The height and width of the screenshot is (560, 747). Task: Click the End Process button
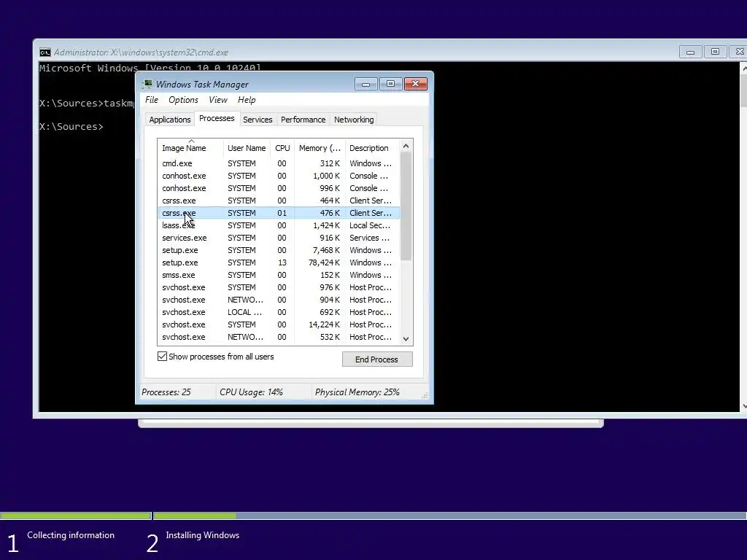377,359
